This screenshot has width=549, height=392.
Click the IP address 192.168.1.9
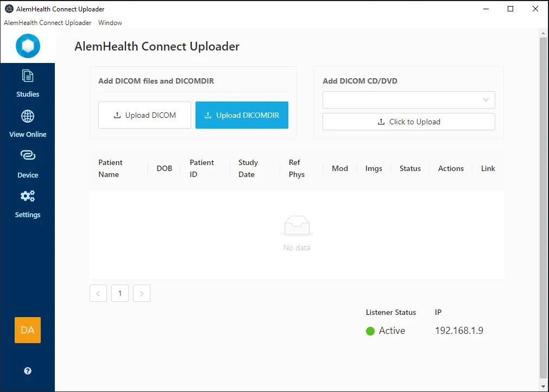click(x=459, y=331)
